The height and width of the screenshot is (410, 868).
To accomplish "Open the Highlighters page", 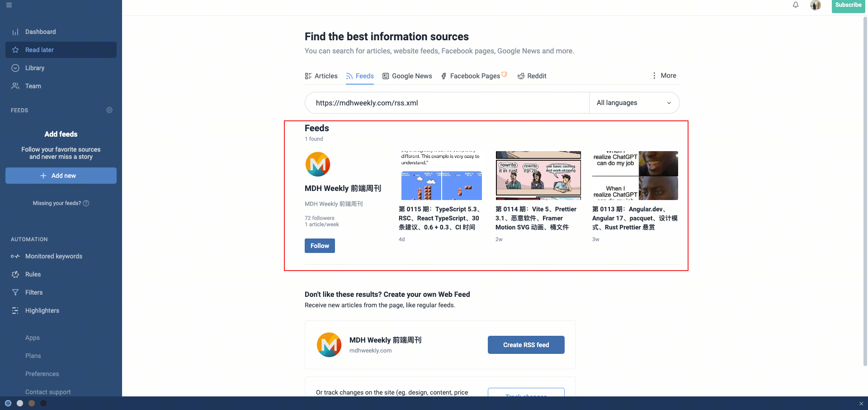I will (42, 310).
